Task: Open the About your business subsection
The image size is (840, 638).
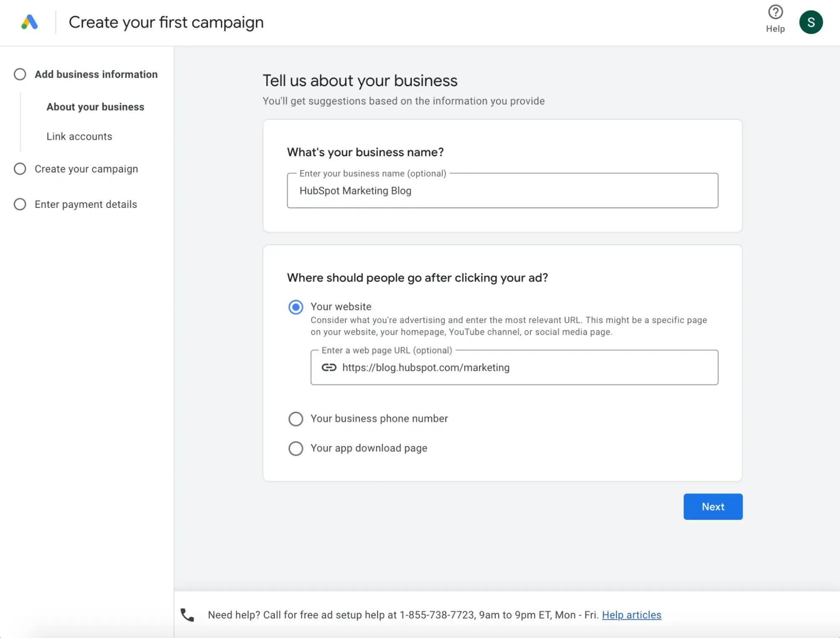Action: tap(95, 107)
